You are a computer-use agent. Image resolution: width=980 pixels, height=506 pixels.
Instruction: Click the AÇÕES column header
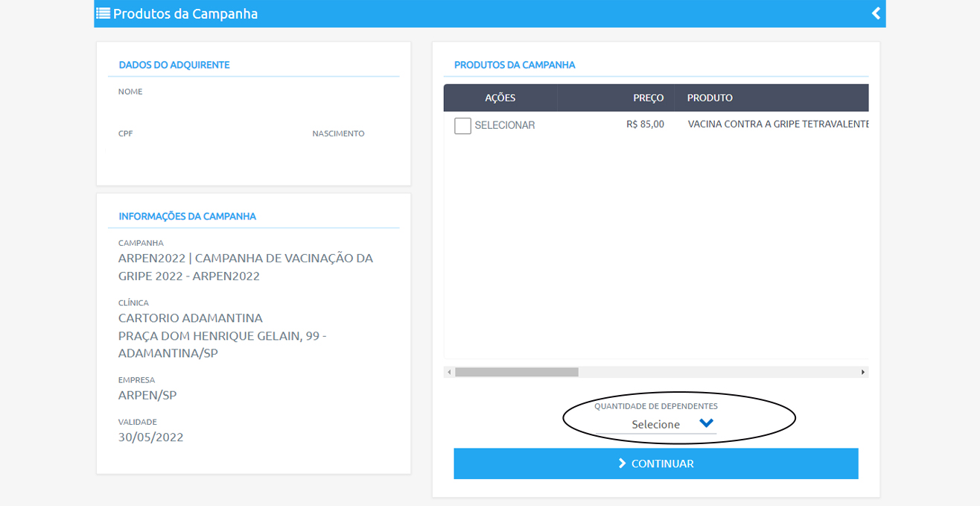[x=500, y=98]
